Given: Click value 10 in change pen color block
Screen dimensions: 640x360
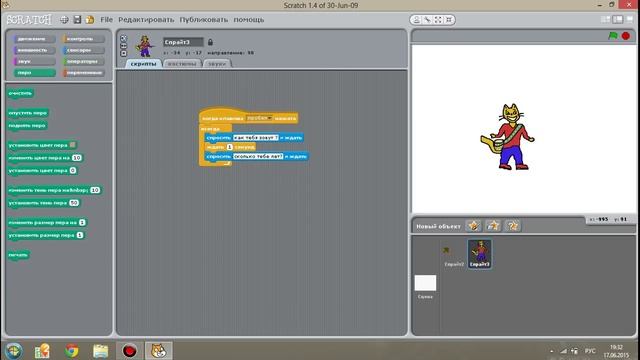Looking at the screenshot, I should tap(77, 158).
